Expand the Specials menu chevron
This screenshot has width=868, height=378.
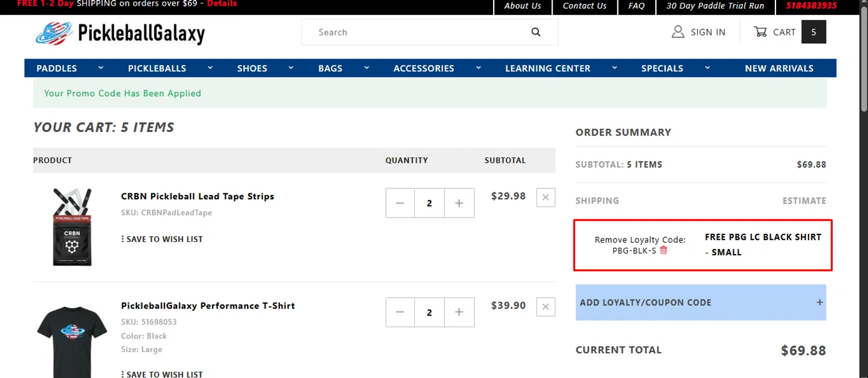click(x=707, y=68)
